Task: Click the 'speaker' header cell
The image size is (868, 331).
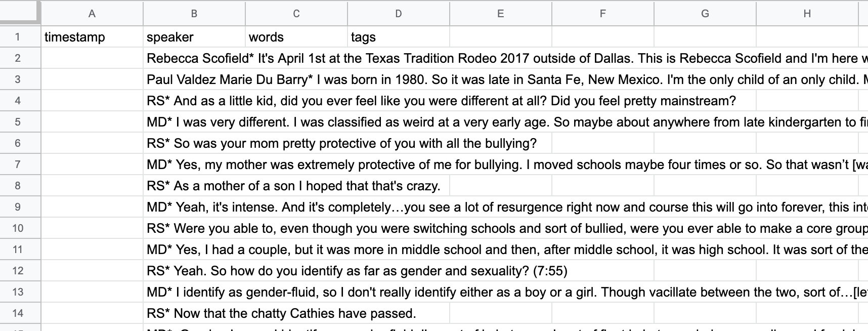Action: click(194, 37)
